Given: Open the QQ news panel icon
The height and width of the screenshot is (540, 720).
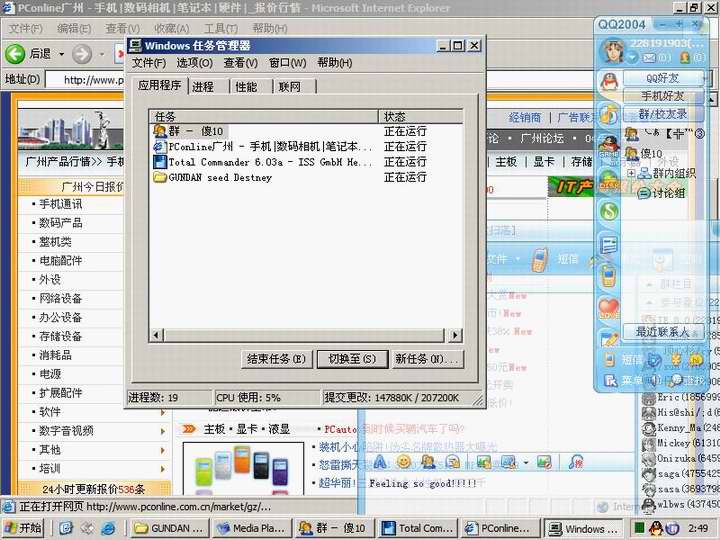Looking at the screenshot, I should click(x=609, y=244).
